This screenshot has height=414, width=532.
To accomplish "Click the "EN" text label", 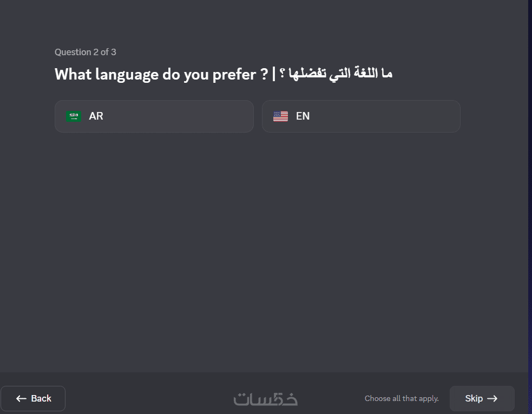I will 303,116.
